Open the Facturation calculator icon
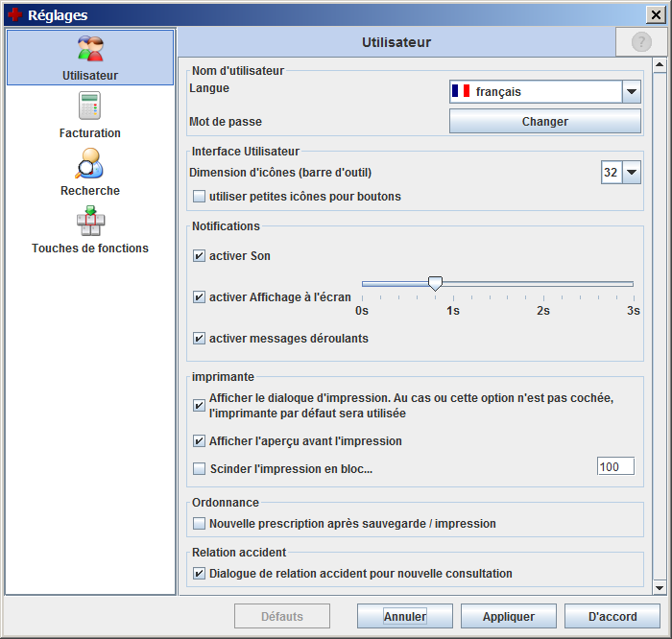The height and width of the screenshot is (639, 672). [90, 106]
